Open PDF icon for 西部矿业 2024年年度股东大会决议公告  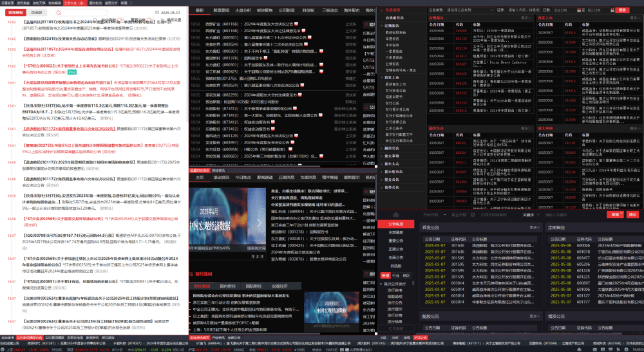296,24
